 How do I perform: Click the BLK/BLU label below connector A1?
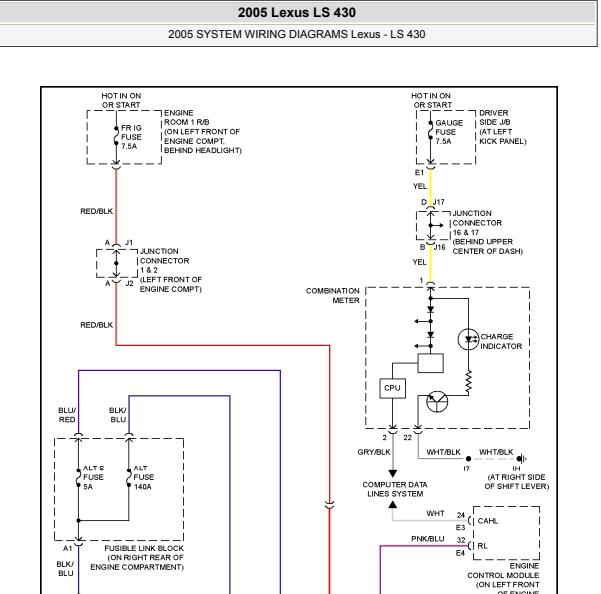[66, 569]
